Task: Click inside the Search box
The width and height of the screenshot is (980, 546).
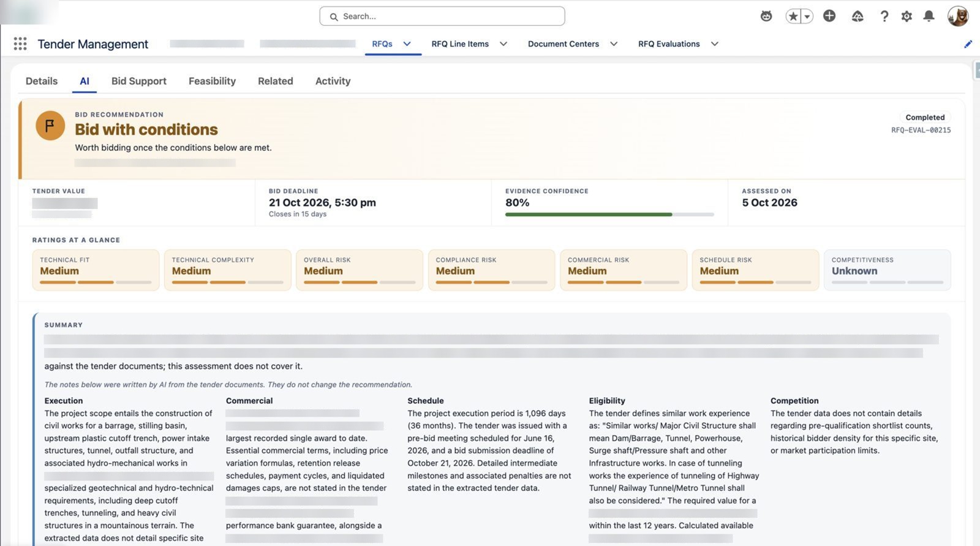Action: [x=442, y=16]
